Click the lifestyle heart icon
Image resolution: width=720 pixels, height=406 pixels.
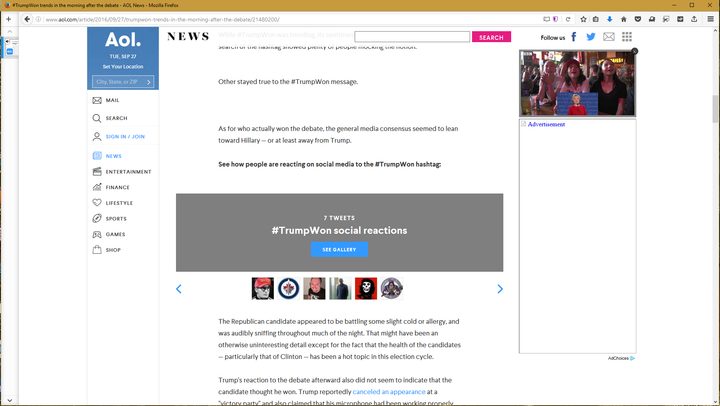(97, 203)
